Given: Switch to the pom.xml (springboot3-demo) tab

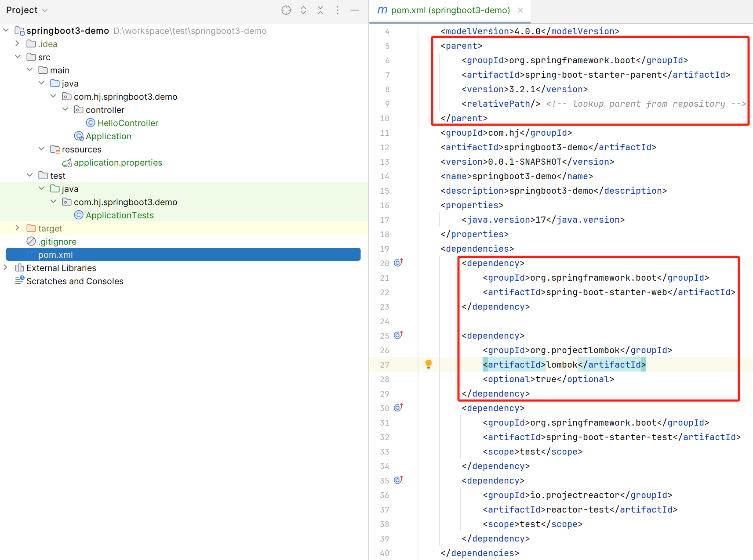Looking at the screenshot, I should pos(450,10).
